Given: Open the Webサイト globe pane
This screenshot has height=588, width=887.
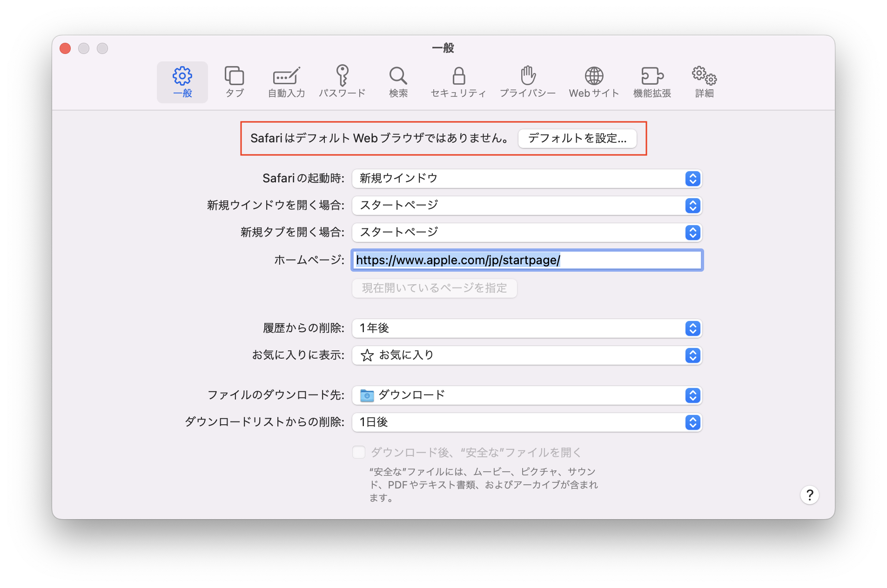Looking at the screenshot, I should pyautogui.click(x=594, y=82).
